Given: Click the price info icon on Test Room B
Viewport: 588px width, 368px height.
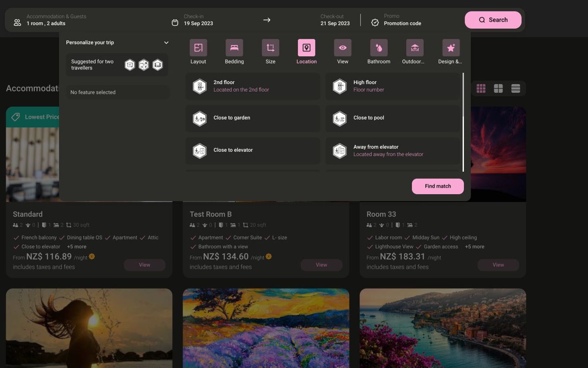Looking at the screenshot, I should coord(268,256).
